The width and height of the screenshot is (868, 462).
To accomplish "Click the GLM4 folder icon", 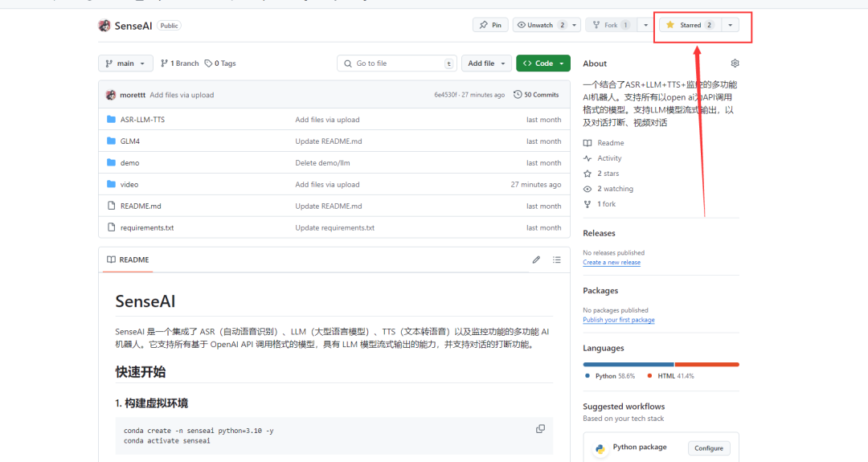I will click(111, 141).
